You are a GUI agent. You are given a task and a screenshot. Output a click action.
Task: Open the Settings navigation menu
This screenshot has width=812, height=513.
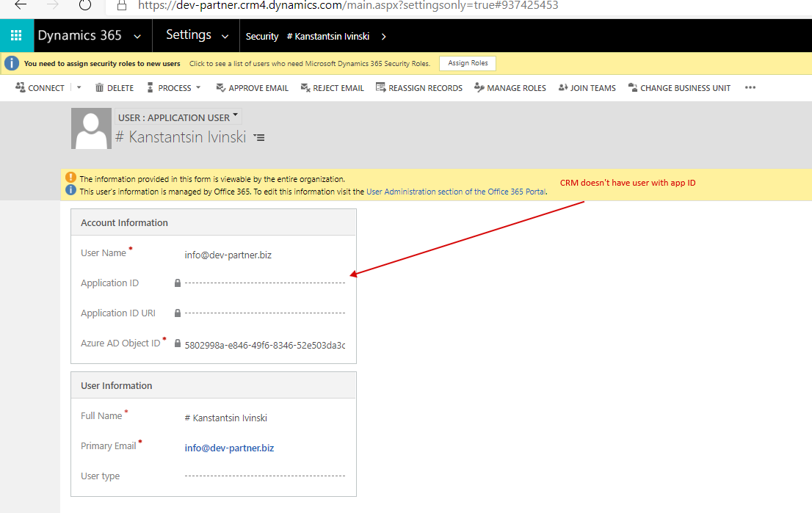tap(189, 34)
